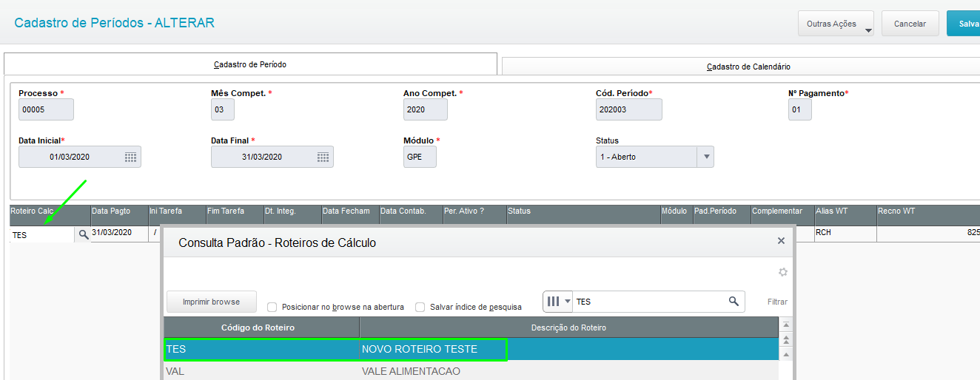This screenshot has height=380, width=980.
Task: Click the 825 Recno WT cell
Action: (x=928, y=233)
